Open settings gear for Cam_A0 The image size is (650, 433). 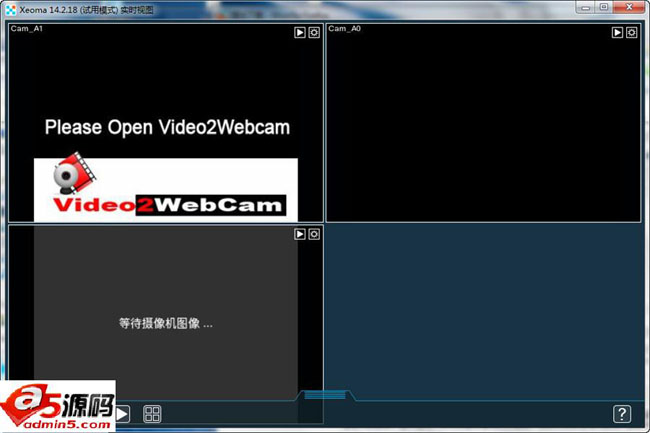coord(631,32)
